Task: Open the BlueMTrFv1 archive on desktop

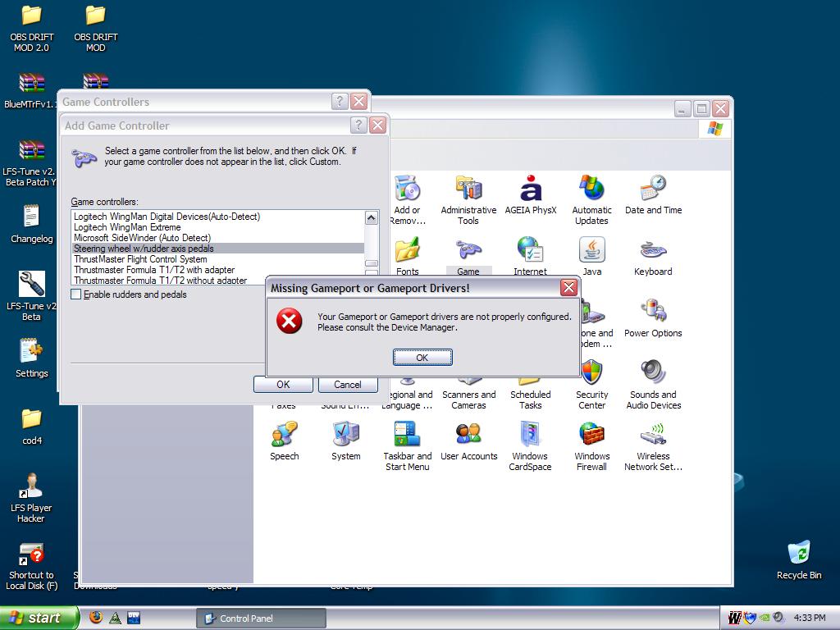Action: click(x=30, y=90)
